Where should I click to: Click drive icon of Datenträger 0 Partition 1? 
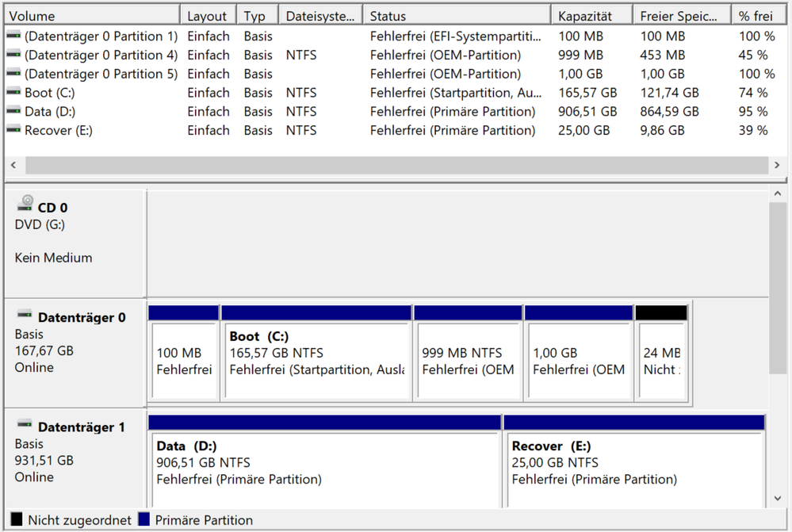click(x=13, y=36)
